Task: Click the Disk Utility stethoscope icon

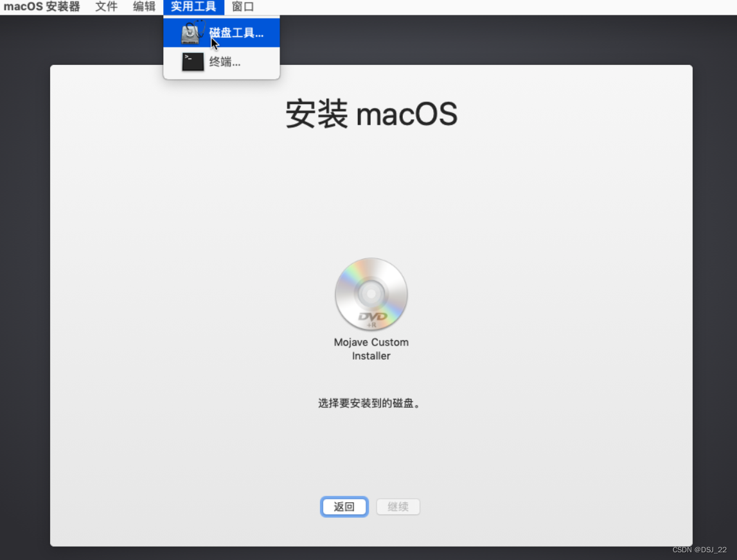Action: tap(193, 32)
